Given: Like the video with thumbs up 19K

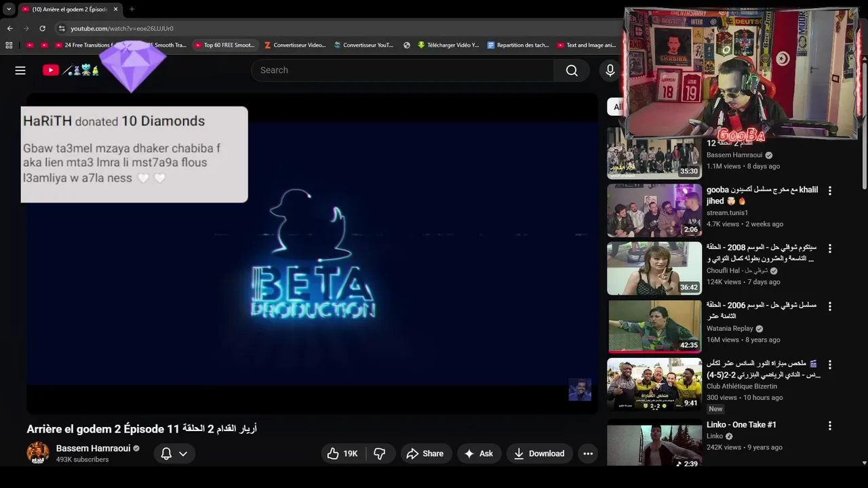Looking at the screenshot, I should pyautogui.click(x=343, y=453).
